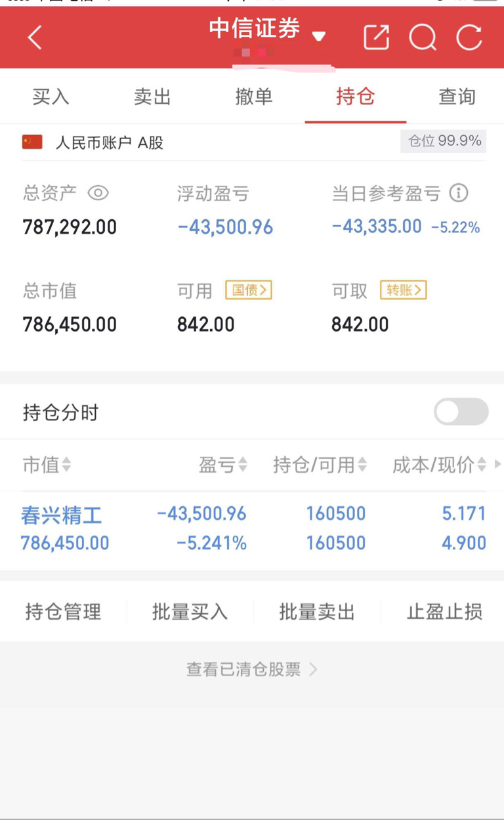This screenshot has height=820, width=504.
Task: Open the 春兴精工 holding row
Action: coord(252,529)
